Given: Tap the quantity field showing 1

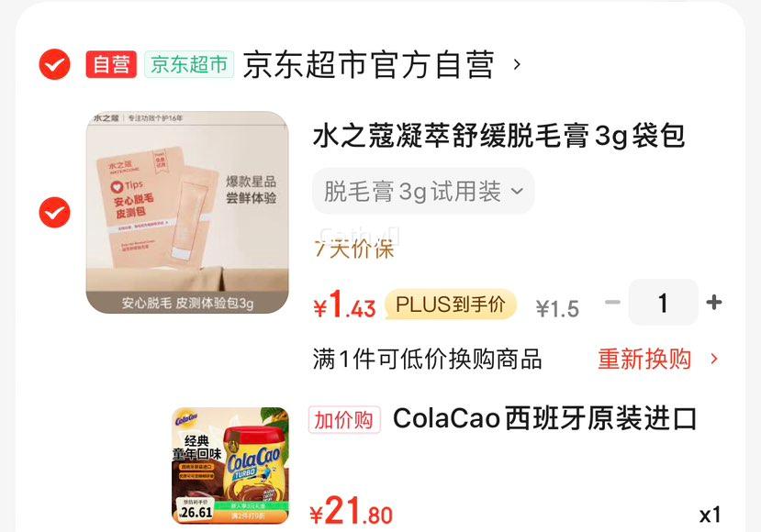Looking at the screenshot, I should [663, 303].
